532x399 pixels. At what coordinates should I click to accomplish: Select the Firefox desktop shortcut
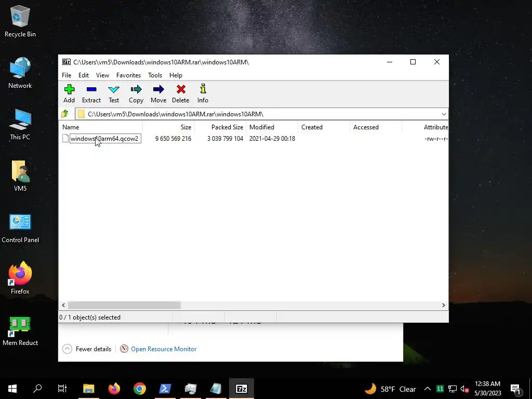click(x=20, y=277)
